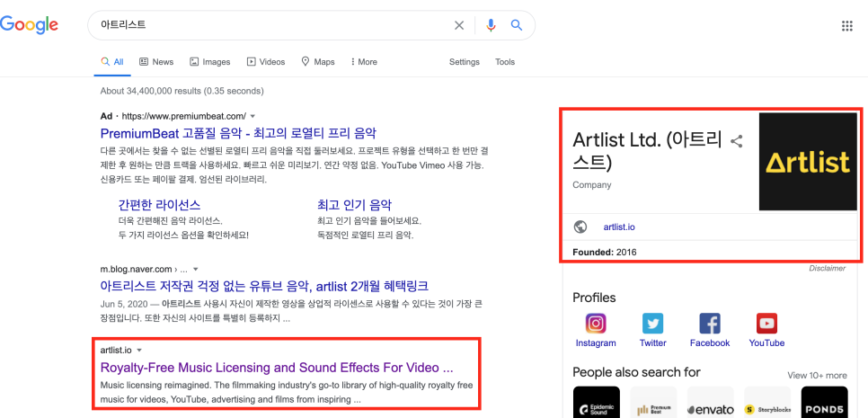Select the All results tab

pos(112,62)
